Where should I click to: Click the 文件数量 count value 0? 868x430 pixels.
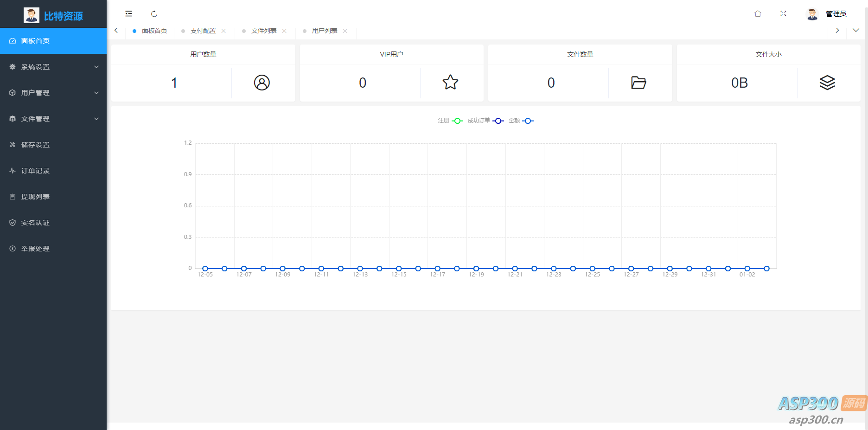(551, 83)
